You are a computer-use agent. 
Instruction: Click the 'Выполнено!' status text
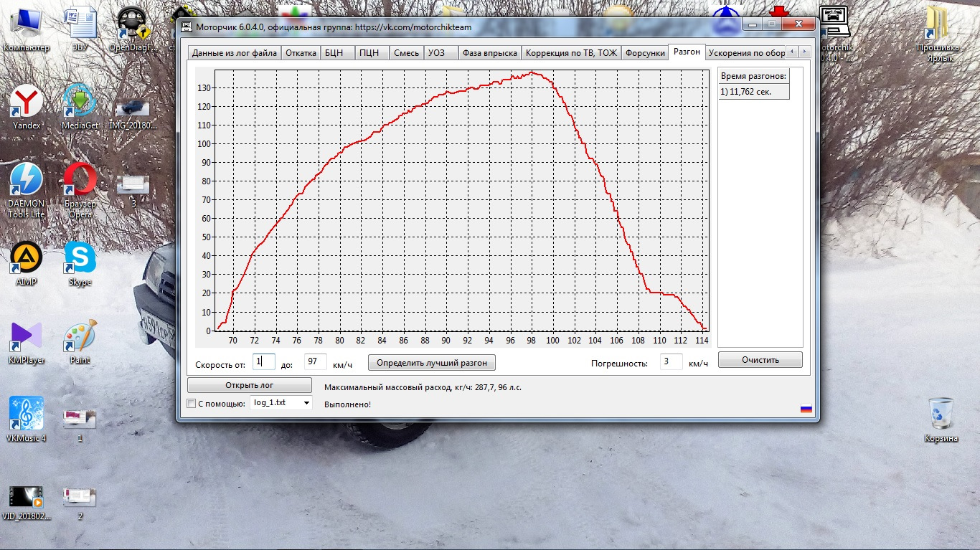pos(348,404)
